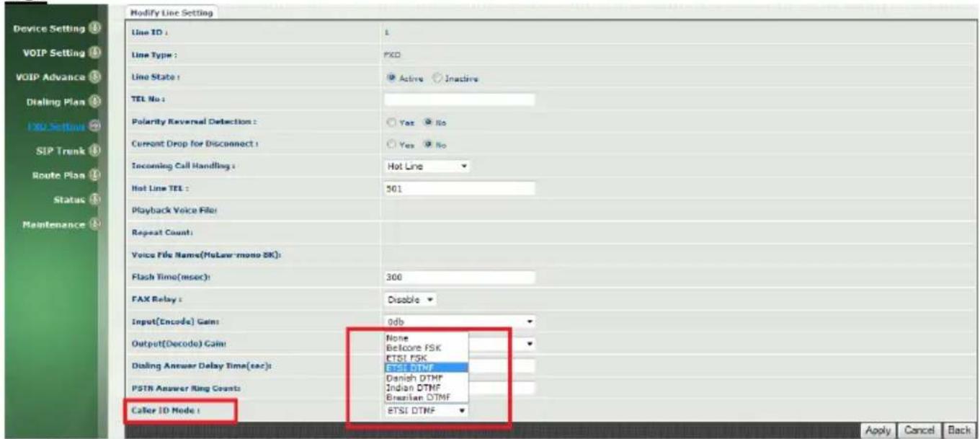Screen dimensions: 980x439
Task: Open FAX Relay dropdown
Action: coord(411,299)
